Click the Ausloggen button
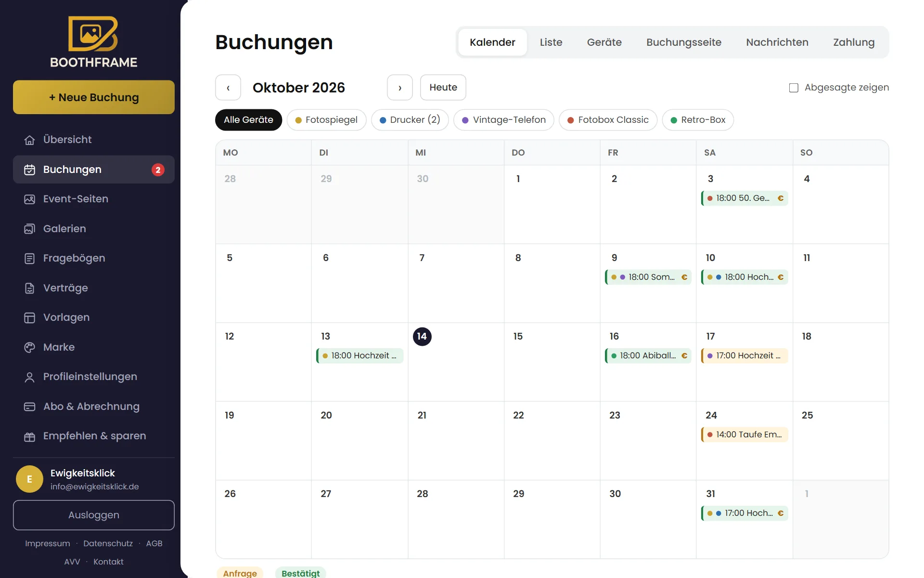Viewport: 924px width, 578px height. [x=94, y=515]
